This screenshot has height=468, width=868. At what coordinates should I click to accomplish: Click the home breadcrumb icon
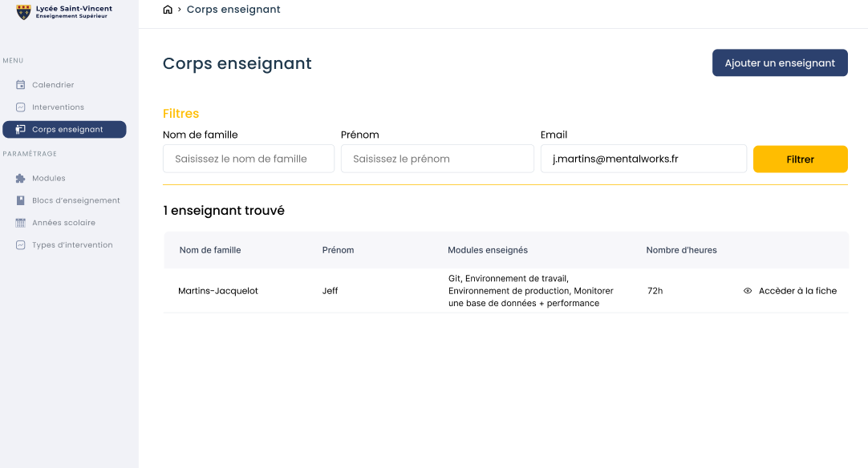point(168,10)
